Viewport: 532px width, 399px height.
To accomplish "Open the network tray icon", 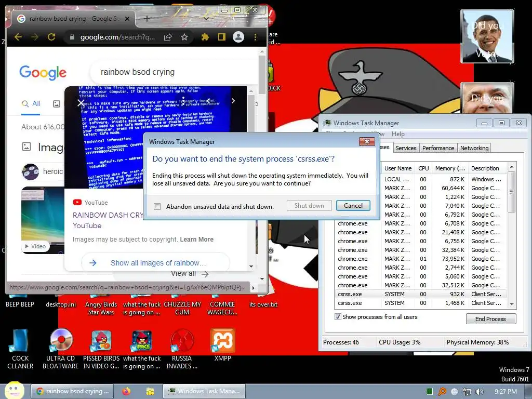I will coord(467,392).
